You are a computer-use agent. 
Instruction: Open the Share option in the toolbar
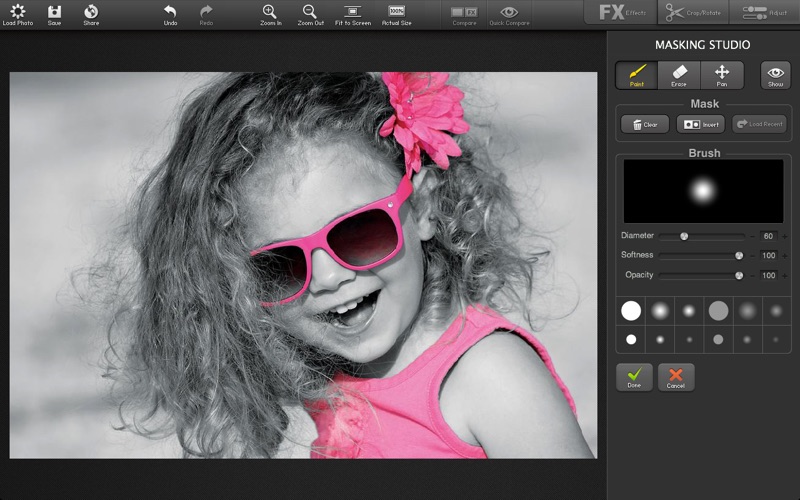click(x=91, y=11)
